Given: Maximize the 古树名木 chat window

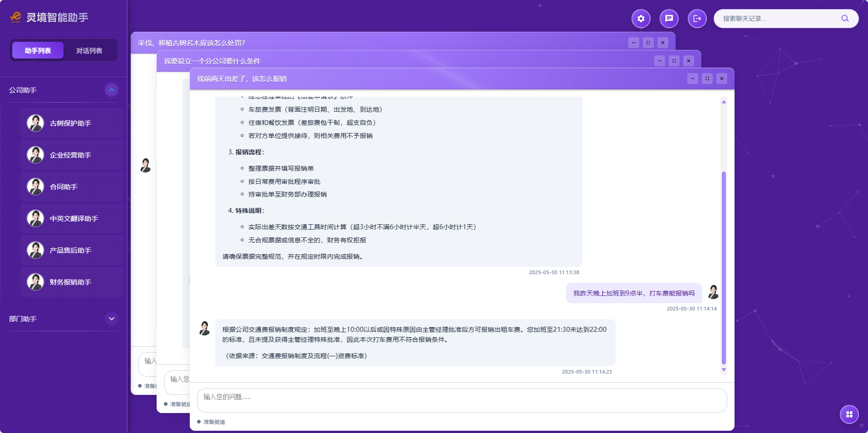Looking at the screenshot, I should coord(648,43).
